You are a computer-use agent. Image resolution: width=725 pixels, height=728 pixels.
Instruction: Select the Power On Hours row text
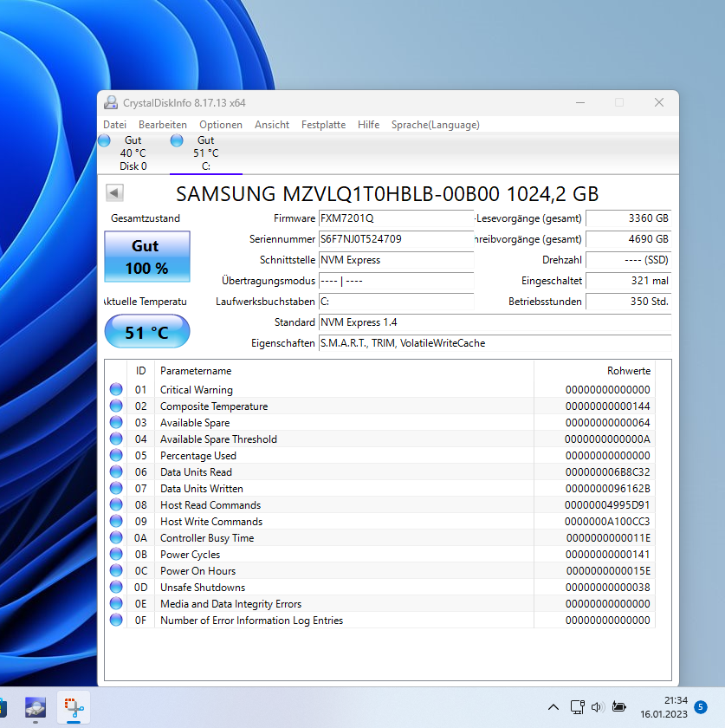pyautogui.click(x=197, y=571)
